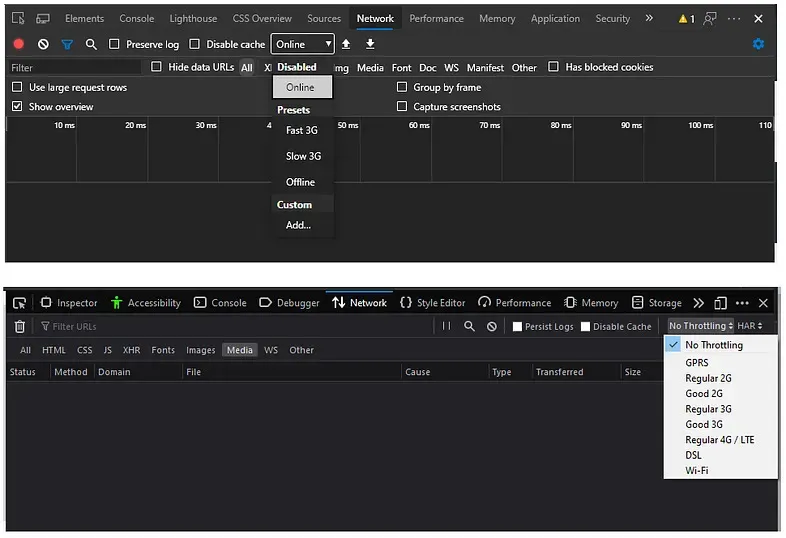Open the three-dot customize menu in top DevTools

[734, 19]
